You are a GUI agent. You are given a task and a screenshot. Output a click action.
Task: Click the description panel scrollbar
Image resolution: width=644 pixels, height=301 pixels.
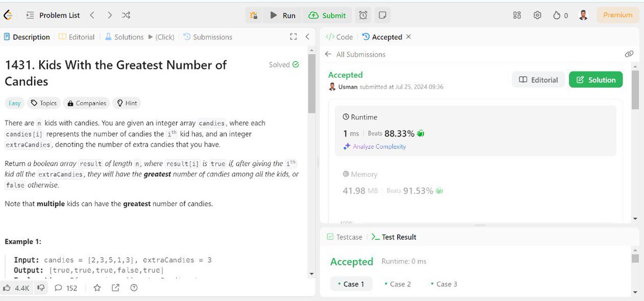[x=312, y=83]
